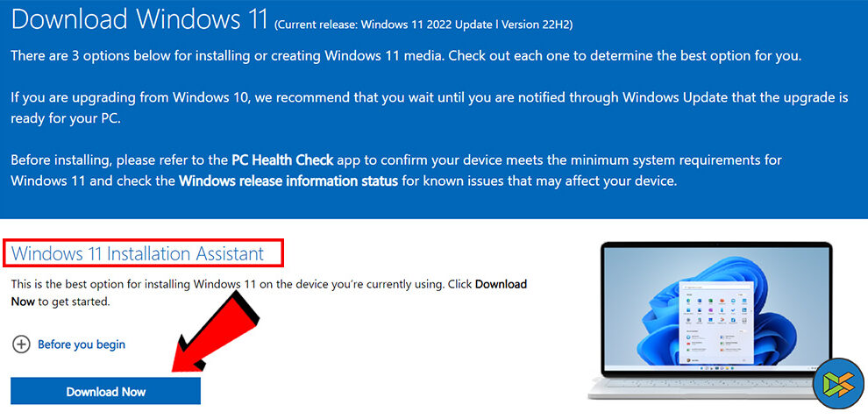Click the paragraph about upgrading from Windows 10

click(429, 109)
